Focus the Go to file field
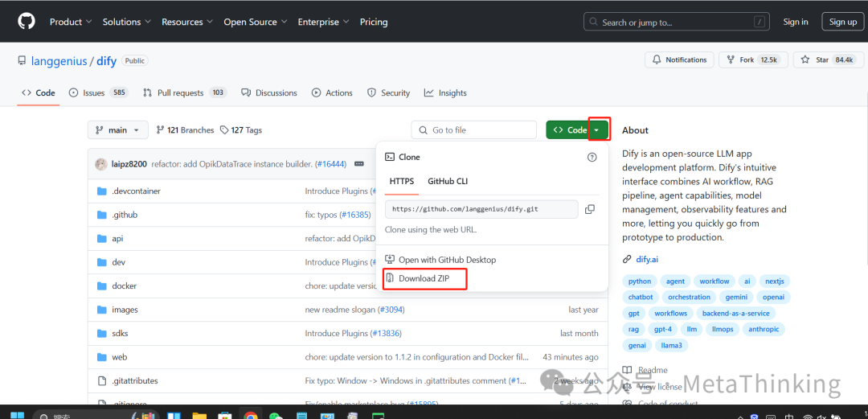 point(474,130)
